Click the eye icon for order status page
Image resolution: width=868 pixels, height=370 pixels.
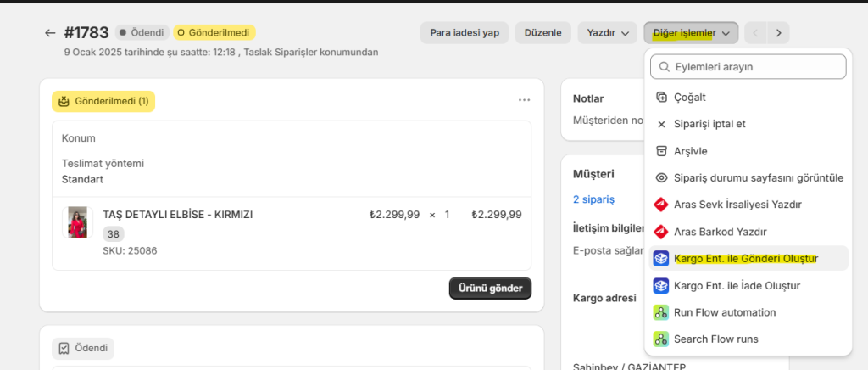661,178
